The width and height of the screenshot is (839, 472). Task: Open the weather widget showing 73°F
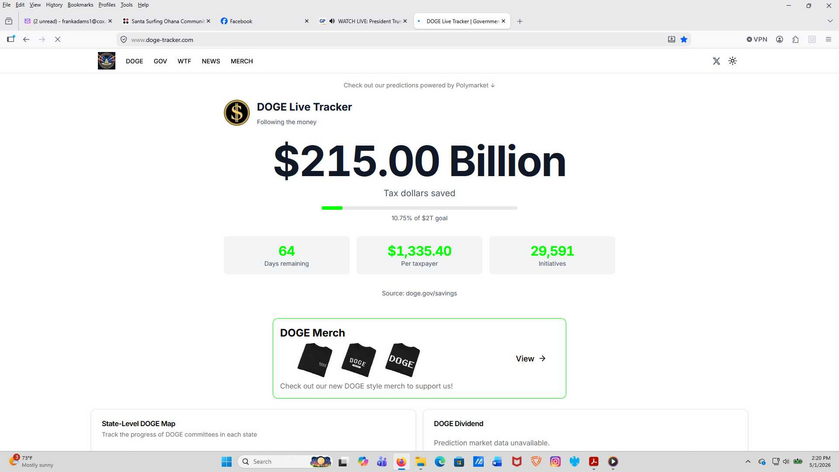[x=31, y=461]
